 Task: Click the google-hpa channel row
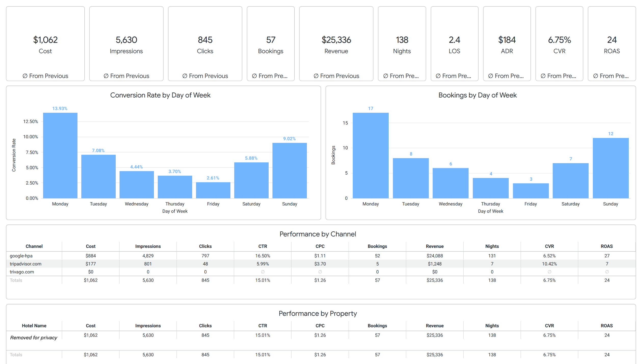click(321, 256)
